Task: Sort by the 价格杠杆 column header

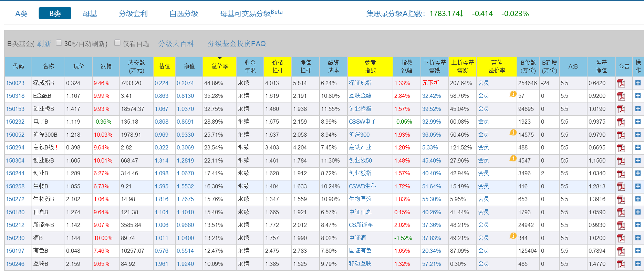Action: pos(278,66)
